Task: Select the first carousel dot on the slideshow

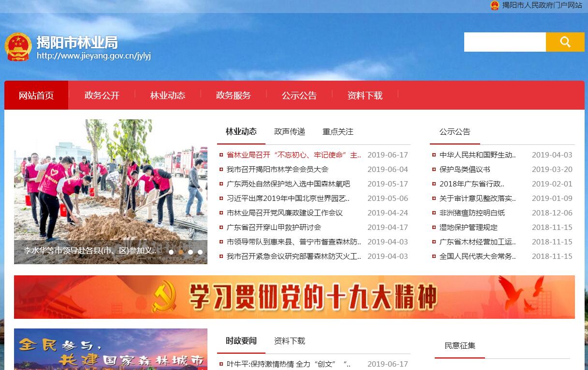Action: coord(171,252)
